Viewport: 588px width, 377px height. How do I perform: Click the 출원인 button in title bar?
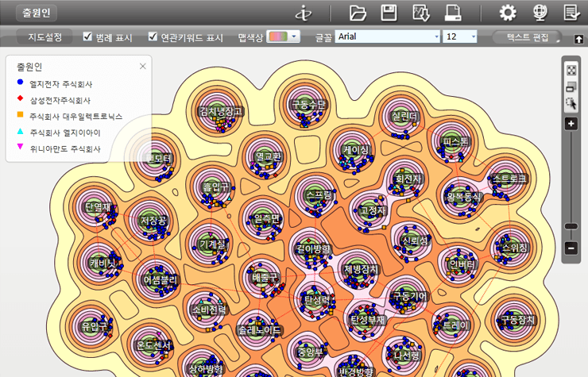pos(36,13)
